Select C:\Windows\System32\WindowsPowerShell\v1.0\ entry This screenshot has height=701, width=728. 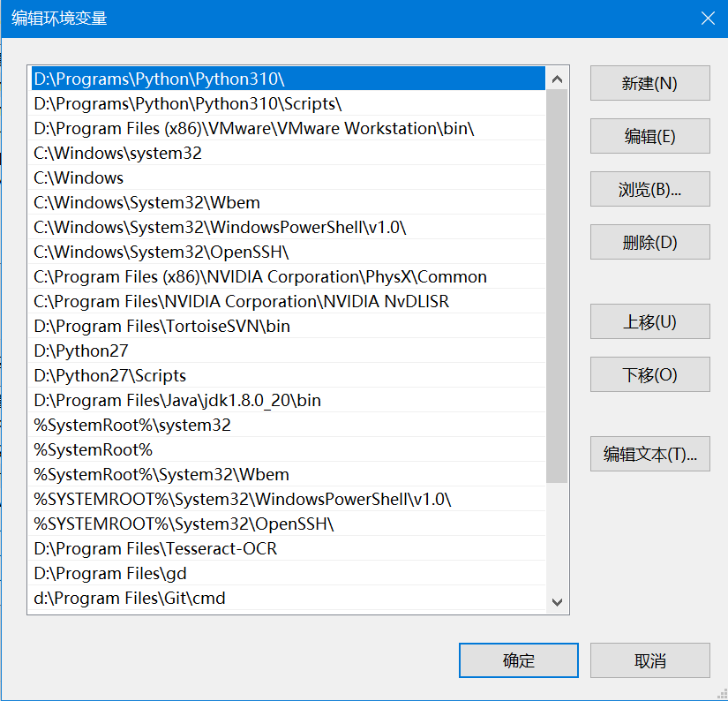click(289, 227)
